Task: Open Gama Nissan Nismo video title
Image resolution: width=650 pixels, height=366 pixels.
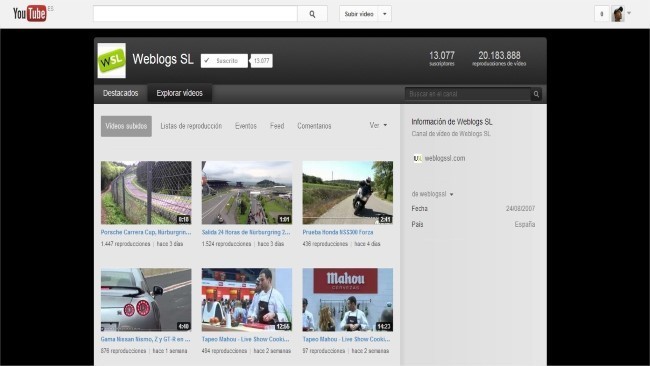Action: click(146, 339)
